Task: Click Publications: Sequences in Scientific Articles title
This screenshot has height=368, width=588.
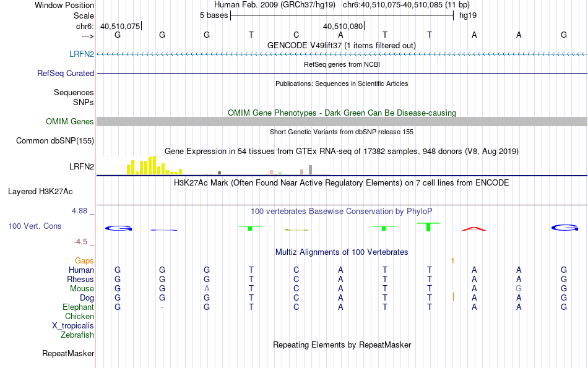Action: coord(342,83)
